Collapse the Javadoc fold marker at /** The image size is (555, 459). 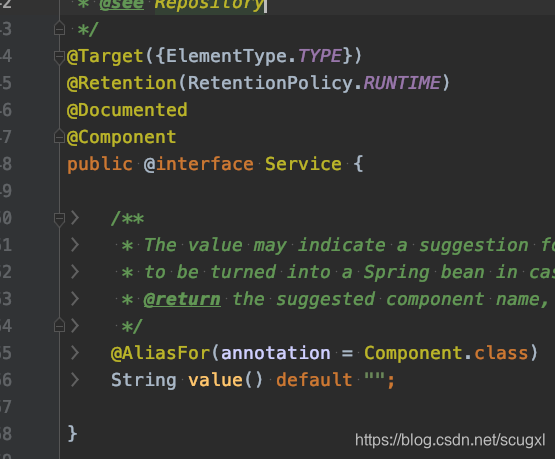[59, 219]
